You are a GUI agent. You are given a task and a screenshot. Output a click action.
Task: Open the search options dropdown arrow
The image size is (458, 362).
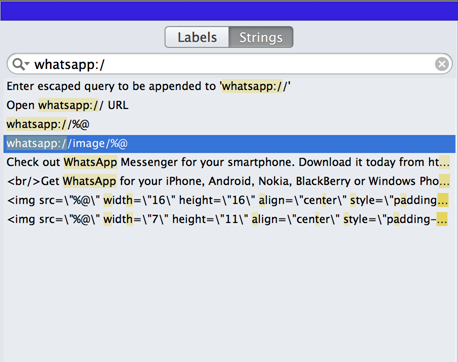point(27,63)
